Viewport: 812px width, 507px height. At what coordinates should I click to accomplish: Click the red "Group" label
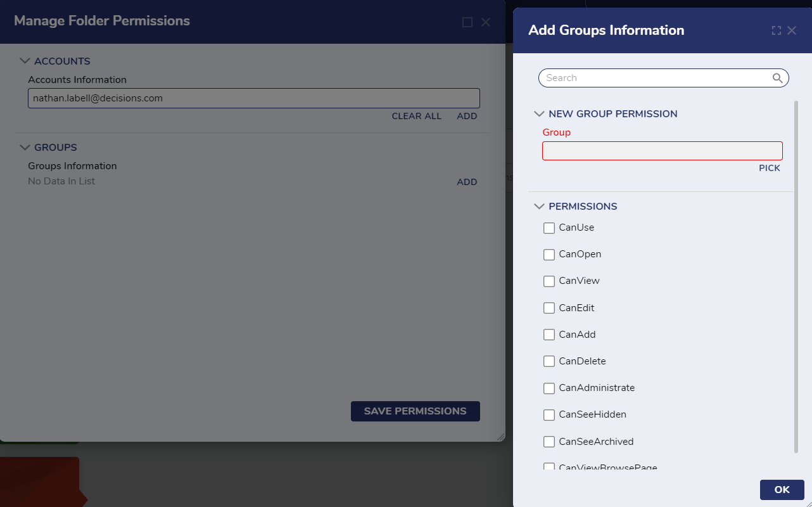557,132
